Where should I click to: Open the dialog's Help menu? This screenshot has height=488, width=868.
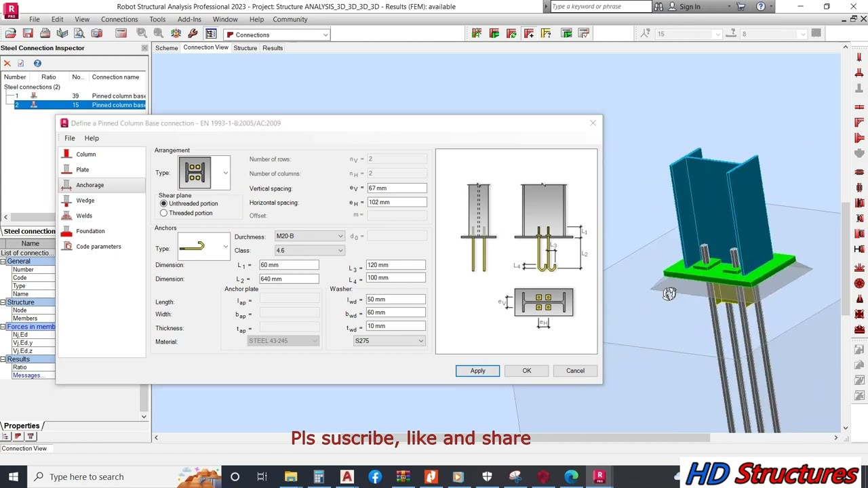[92, 138]
